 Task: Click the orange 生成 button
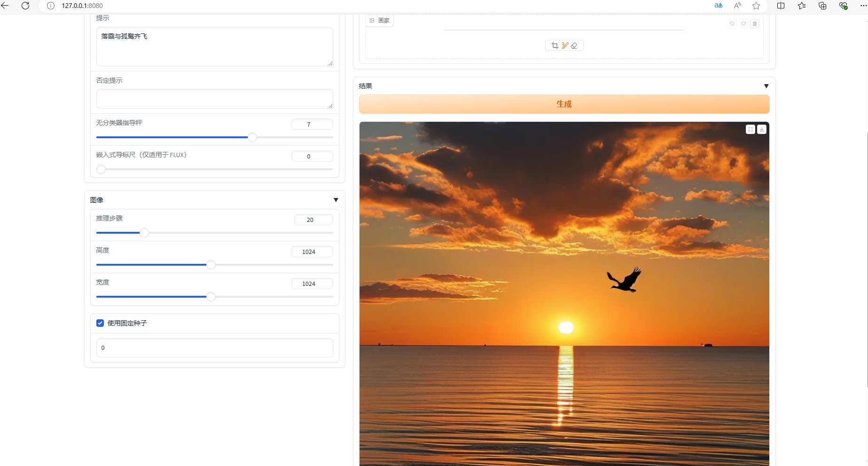click(x=564, y=104)
